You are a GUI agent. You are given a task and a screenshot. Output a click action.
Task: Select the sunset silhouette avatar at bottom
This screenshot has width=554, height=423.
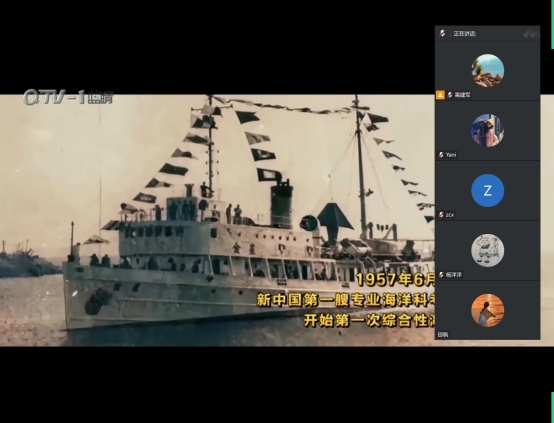(x=488, y=310)
